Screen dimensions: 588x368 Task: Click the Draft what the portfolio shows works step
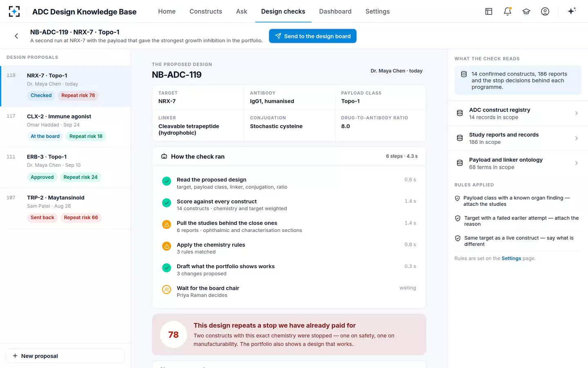pyautogui.click(x=289, y=270)
